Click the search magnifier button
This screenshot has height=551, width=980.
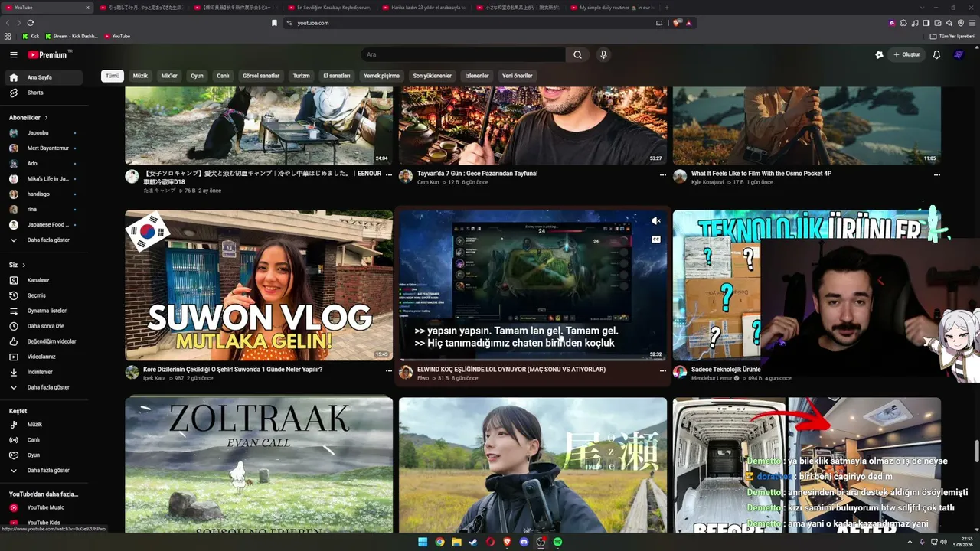(x=578, y=55)
